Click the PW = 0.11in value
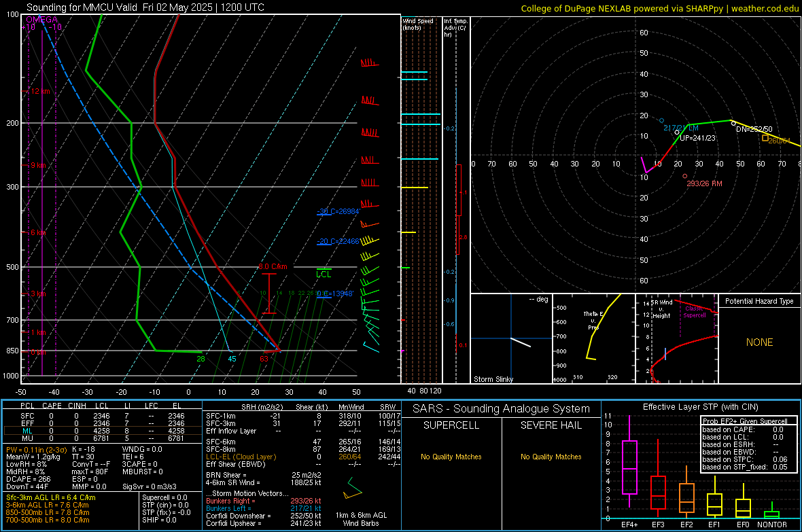The height and width of the screenshot is (532, 802). coord(36,449)
